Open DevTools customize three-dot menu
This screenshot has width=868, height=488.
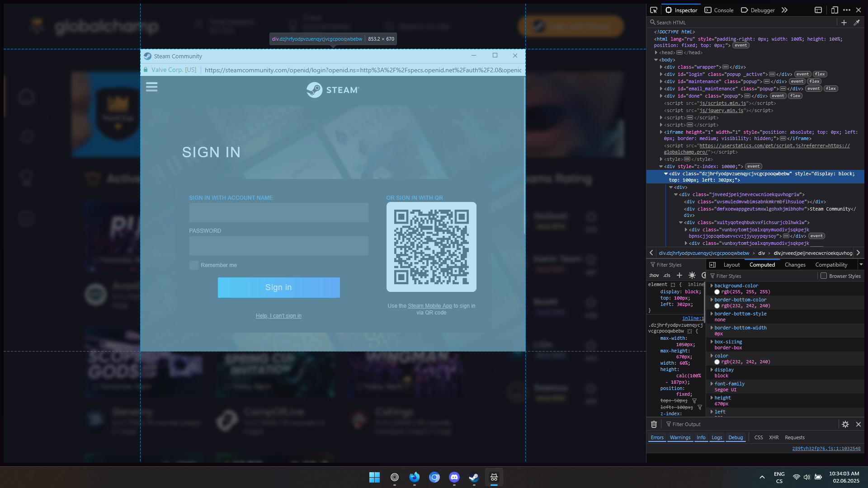[847, 10]
